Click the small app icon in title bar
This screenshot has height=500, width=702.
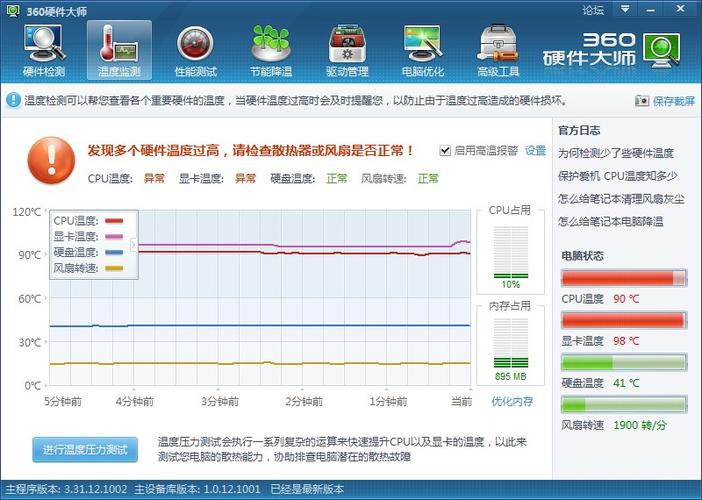[13, 10]
